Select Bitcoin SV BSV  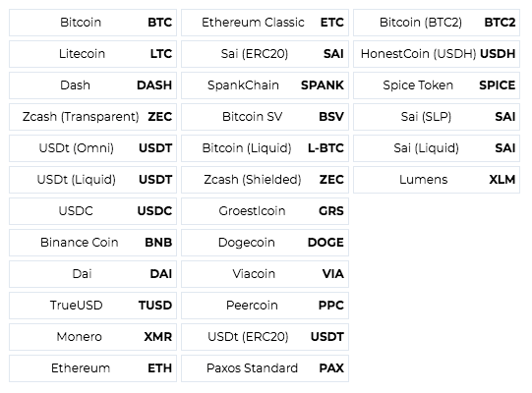pyautogui.click(x=265, y=117)
